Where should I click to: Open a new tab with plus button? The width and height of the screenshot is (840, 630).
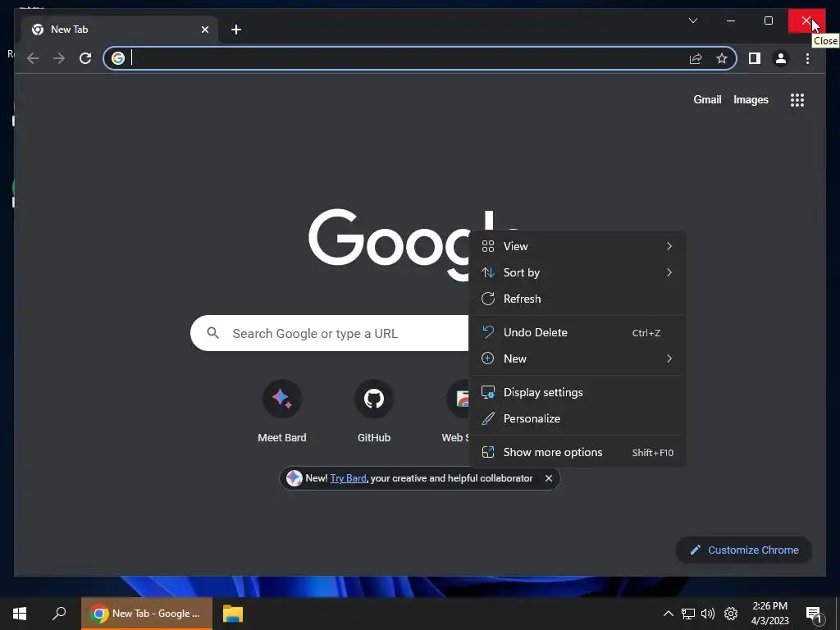click(x=235, y=30)
